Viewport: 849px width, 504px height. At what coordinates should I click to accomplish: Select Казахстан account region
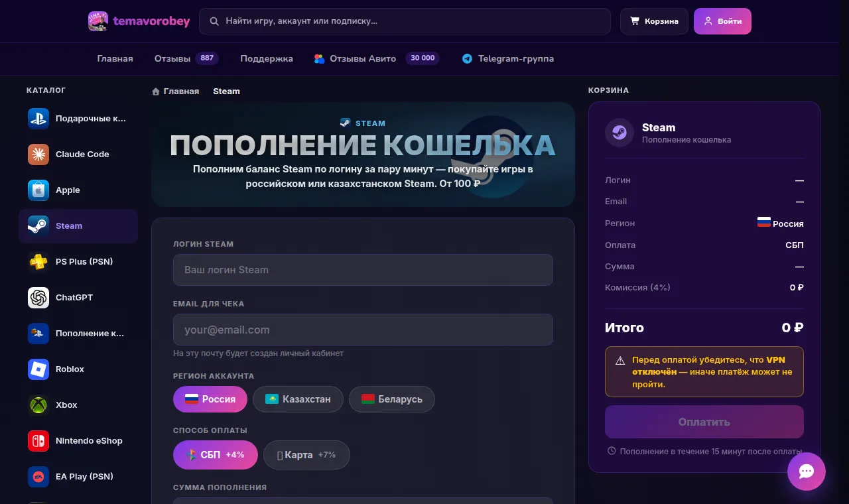tap(298, 399)
